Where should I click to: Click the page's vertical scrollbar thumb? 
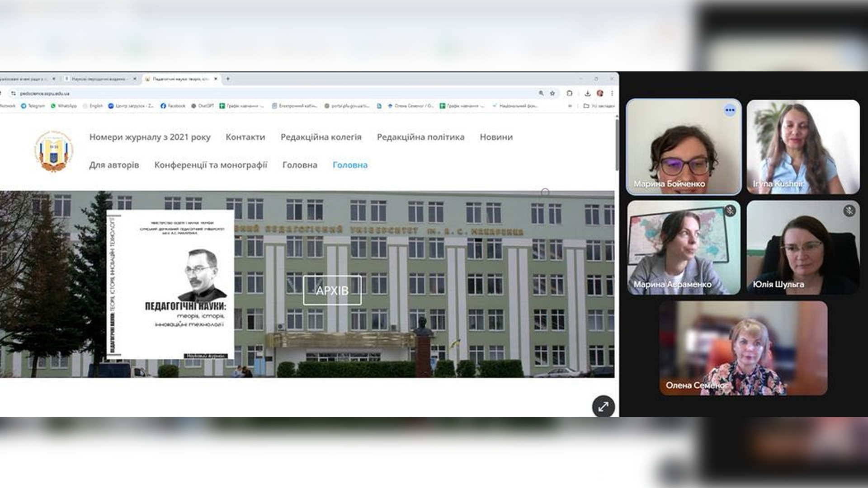pyautogui.click(x=617, y=145)
